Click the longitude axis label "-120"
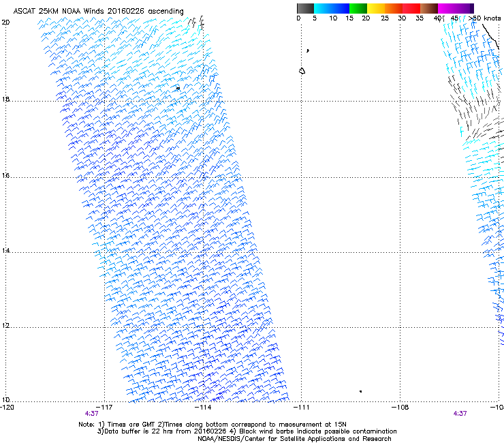504x443 pixels. tap(7, 408)
